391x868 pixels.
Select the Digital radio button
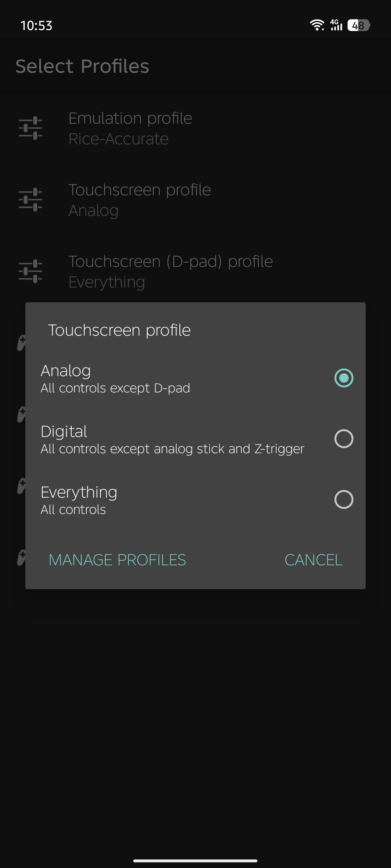(344, 439)
